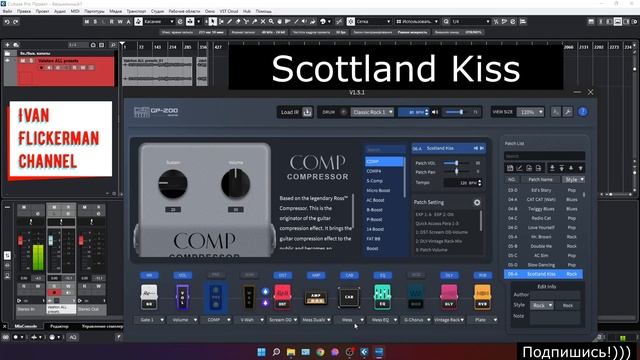Viewport: 640px width, 360px height.
Task: Open the Scream OD model dropdown
Action: click(x=282, y=320)
